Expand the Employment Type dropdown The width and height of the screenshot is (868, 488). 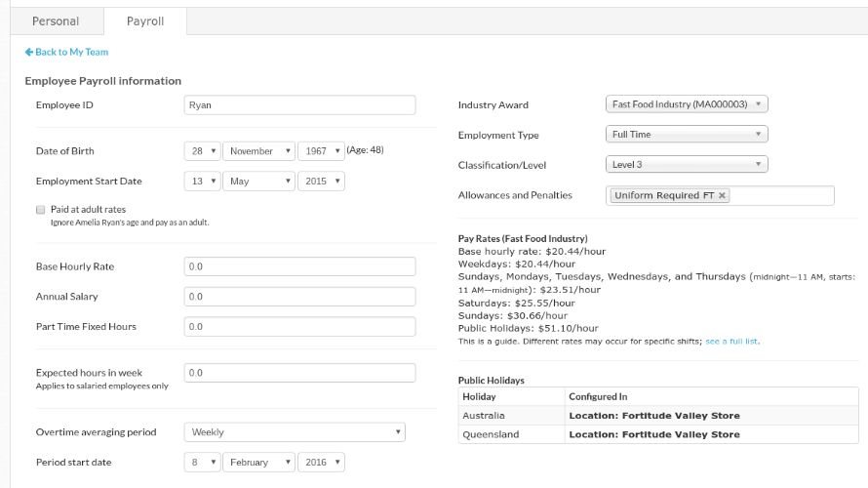[x=687, y=135]
